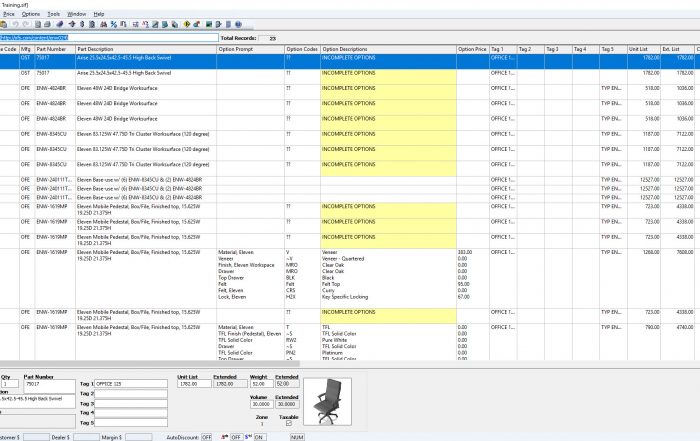
Task: Toggle the OFF indicator next to red icon
Action: tap(236, 437)
